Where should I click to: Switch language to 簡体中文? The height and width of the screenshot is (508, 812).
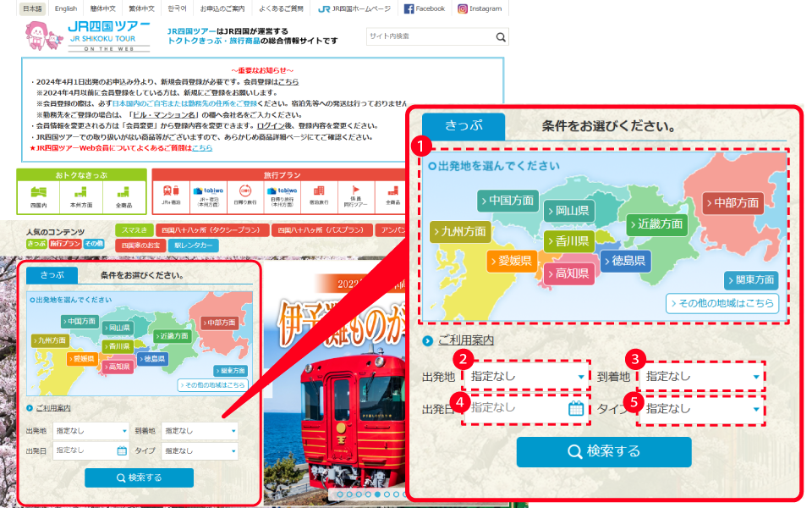[x=103, y=8]
